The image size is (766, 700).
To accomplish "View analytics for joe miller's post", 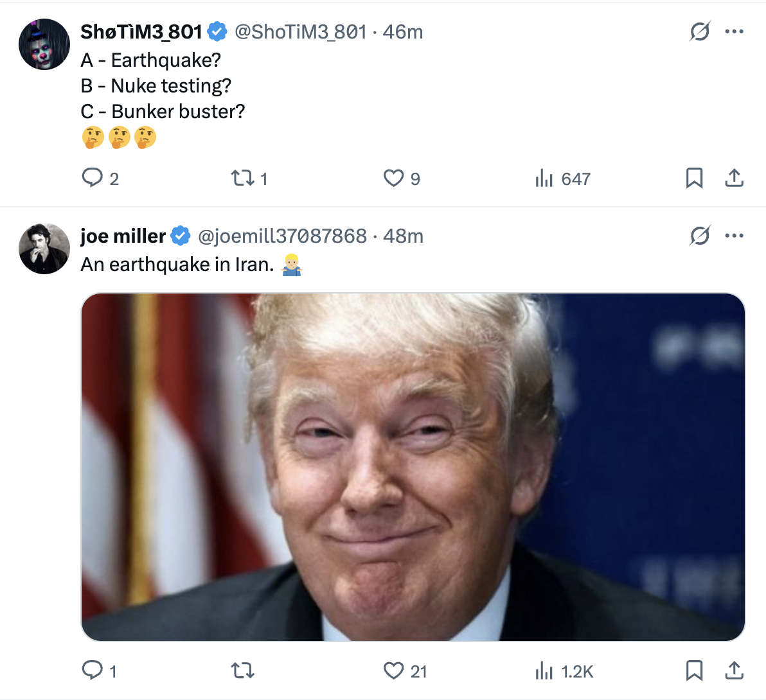I will (544, 672).
